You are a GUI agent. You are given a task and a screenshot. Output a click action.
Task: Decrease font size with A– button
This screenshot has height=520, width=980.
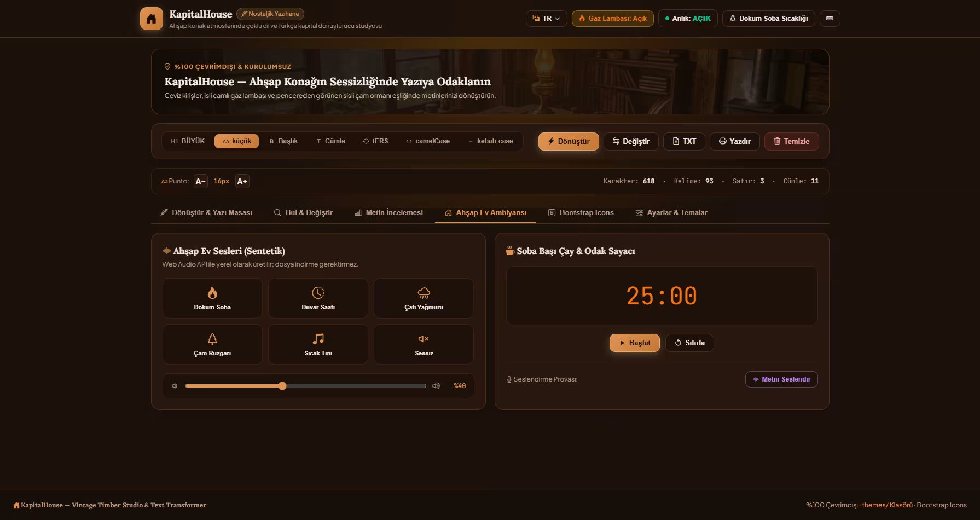[x=201, y=181]
